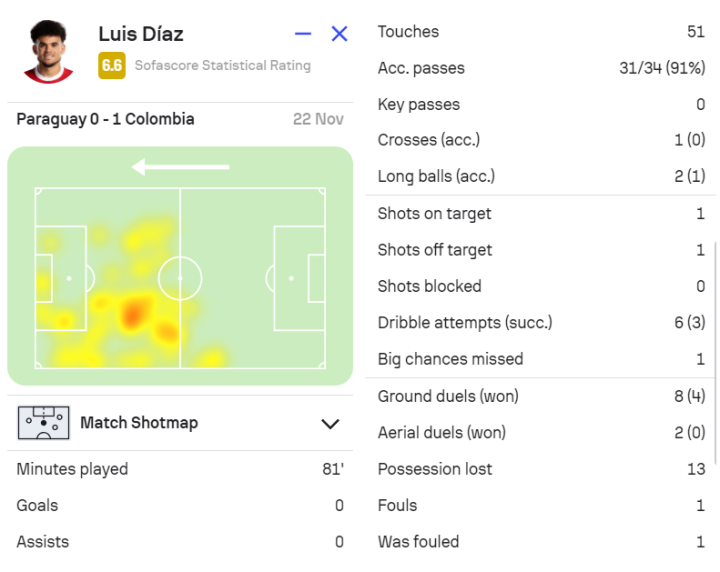The height and width of the screenshot is (572, 720).
Task: Click the Match Shotmap pitch icon
Action: (x=43, y=423)
